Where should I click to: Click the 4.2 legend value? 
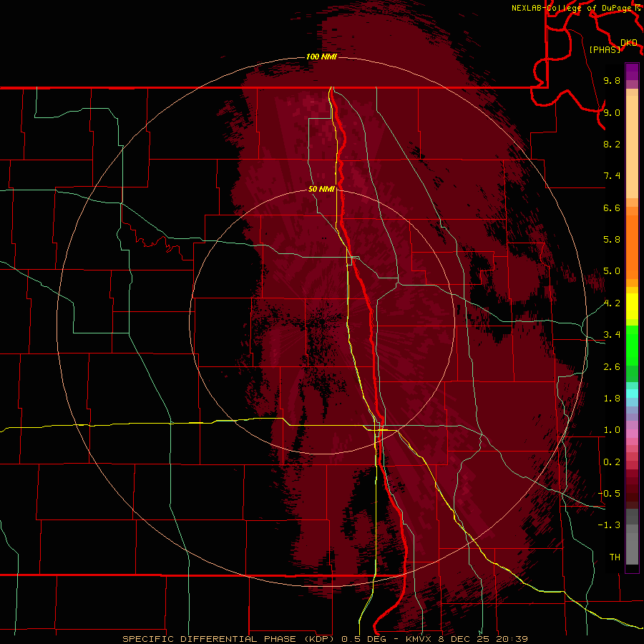(612, 303)
